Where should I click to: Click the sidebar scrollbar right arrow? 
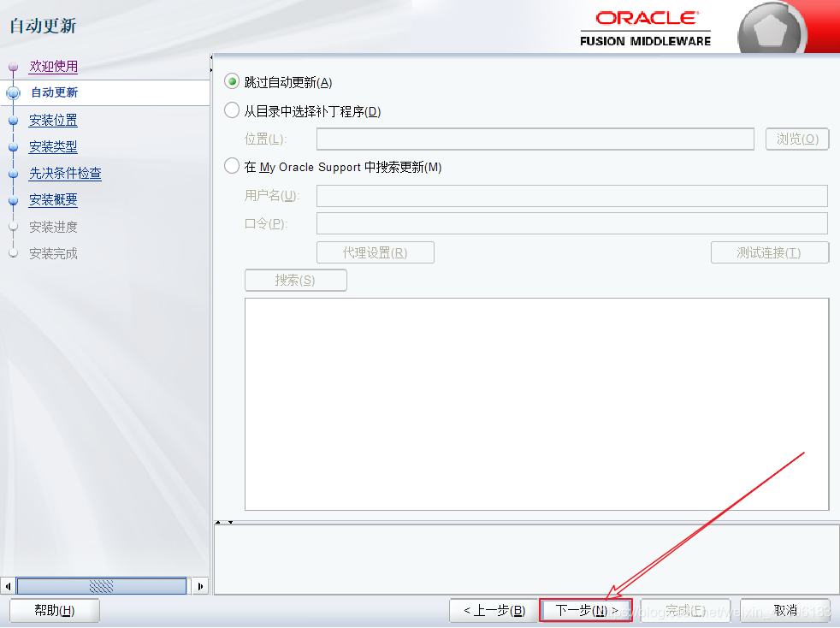pyautogui.click(x=200, y=586)
